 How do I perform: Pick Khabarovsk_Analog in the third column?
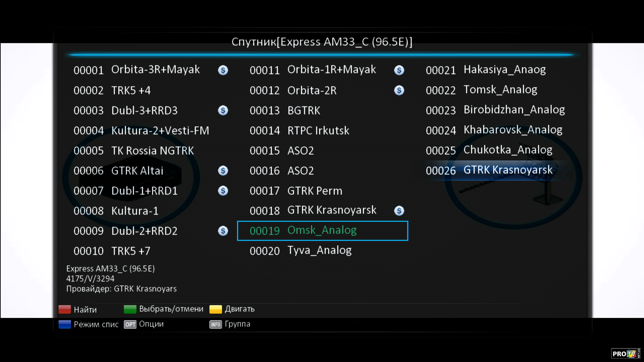[513, 130]
